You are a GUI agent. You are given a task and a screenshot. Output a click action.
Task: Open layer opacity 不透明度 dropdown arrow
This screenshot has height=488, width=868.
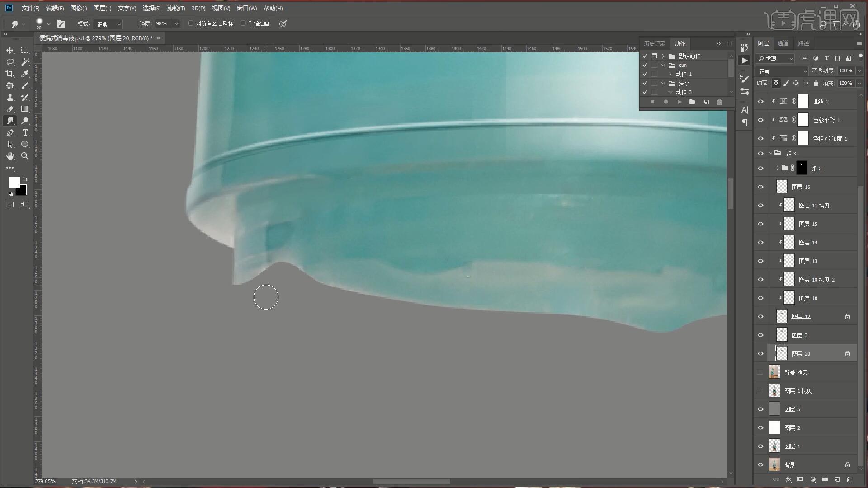[859, 71]
